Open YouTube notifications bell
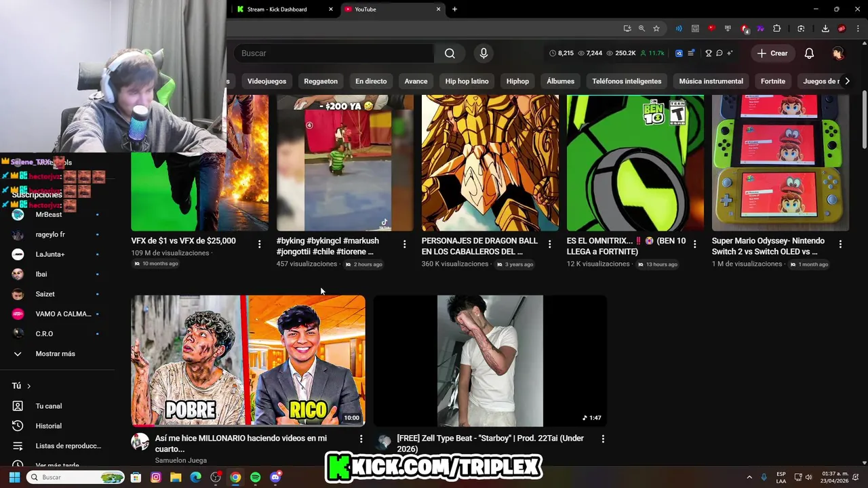The height and width of the screenshot is (488, 868). point(809,53)
